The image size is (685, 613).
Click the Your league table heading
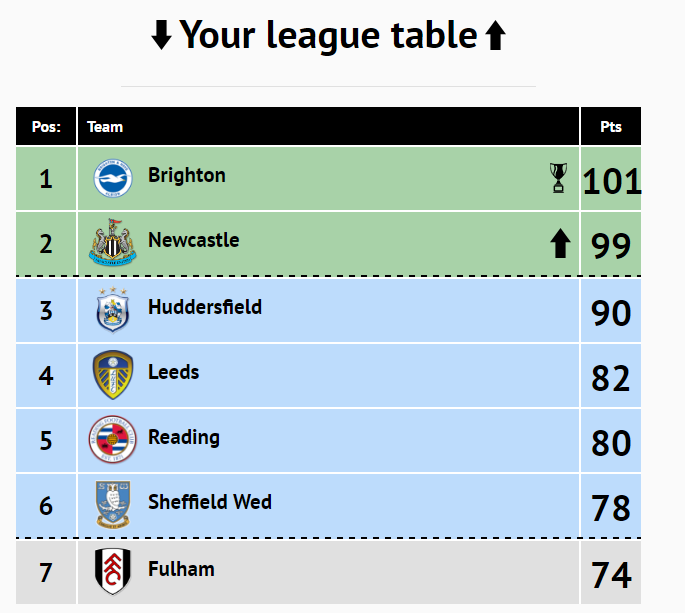tap(329, 35)
